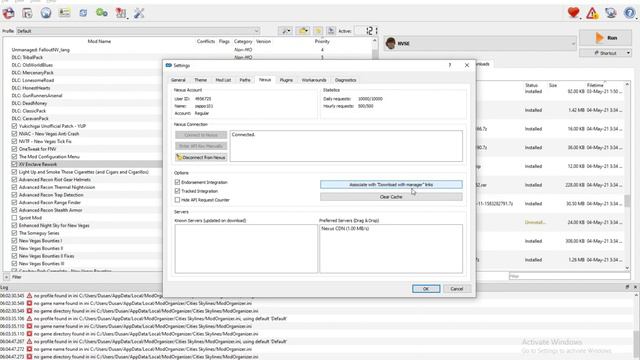Switch to the Mod List settings tab
This screenshot has width=640, height=360.
(223, 80)
